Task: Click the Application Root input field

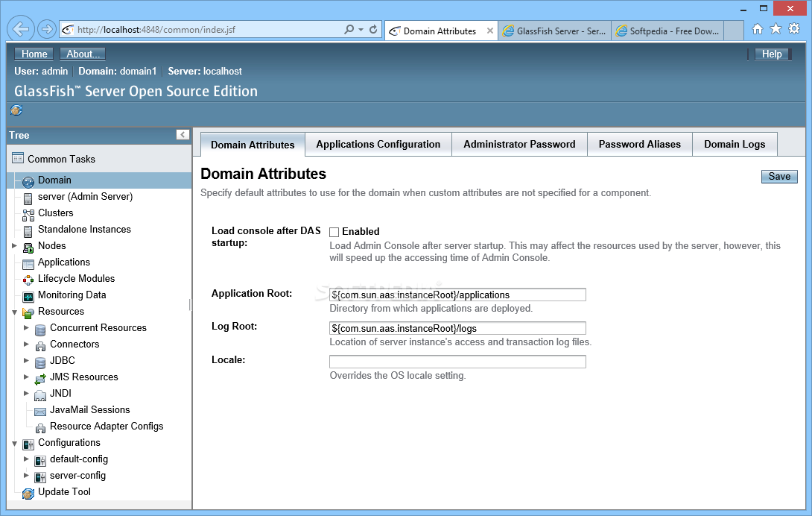Action: 458,295
